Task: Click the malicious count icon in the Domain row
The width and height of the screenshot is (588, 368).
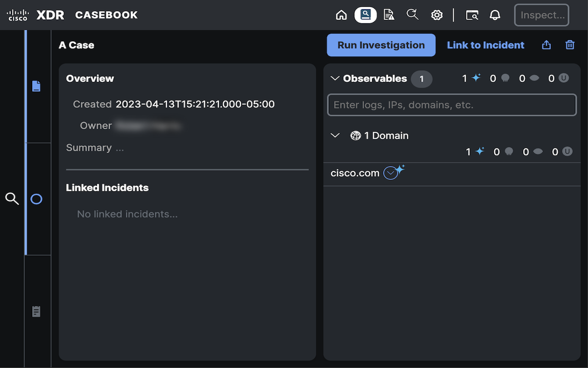Action: pyautogui.click(x=509, y=151)
